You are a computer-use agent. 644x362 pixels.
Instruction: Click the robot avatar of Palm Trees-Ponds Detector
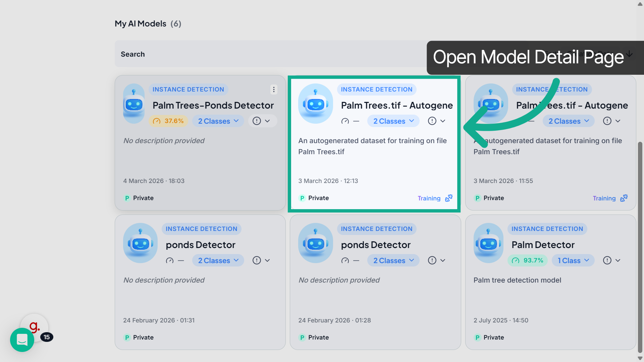pos(134,104)
